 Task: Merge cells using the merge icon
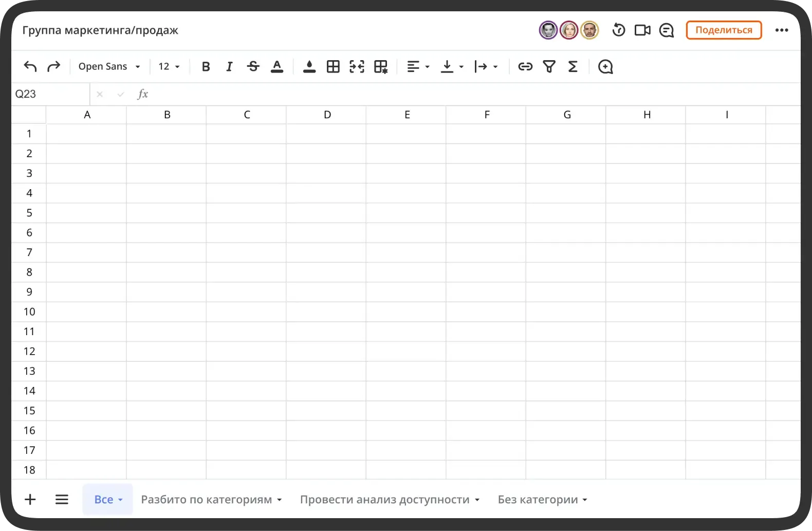[357, 66]
